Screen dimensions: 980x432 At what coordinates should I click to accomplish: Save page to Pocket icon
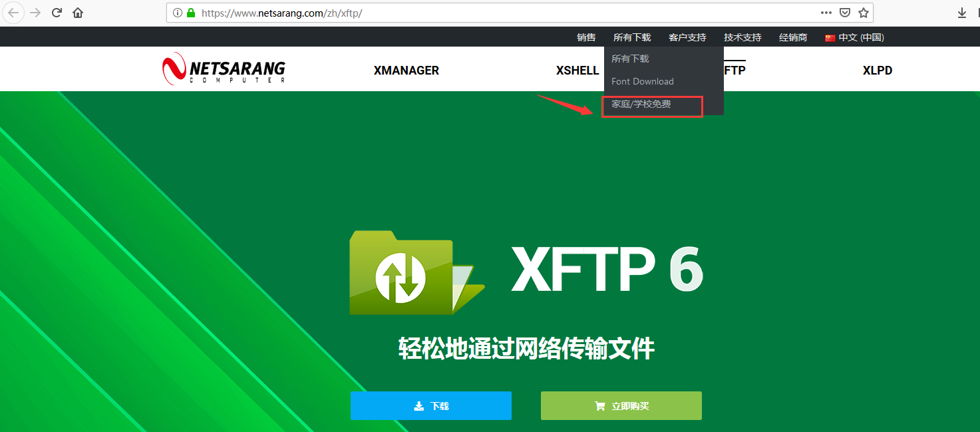[x=844, y=13]
